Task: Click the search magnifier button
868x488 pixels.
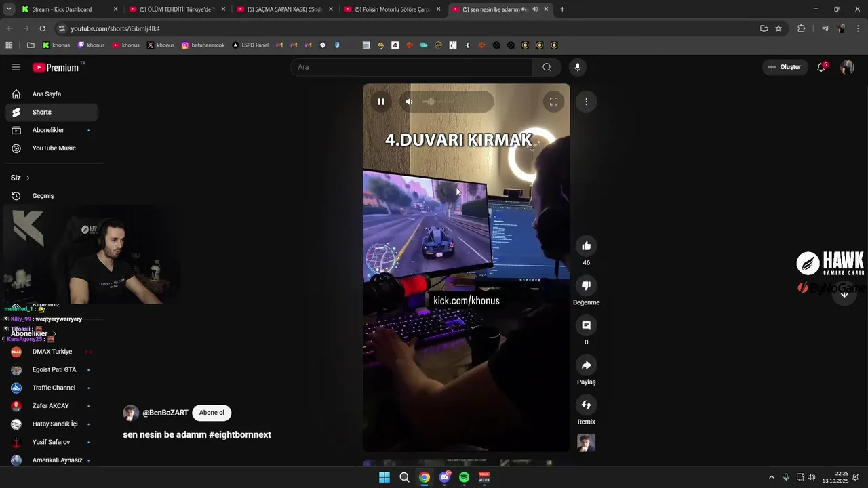Action: coord(547,67)
